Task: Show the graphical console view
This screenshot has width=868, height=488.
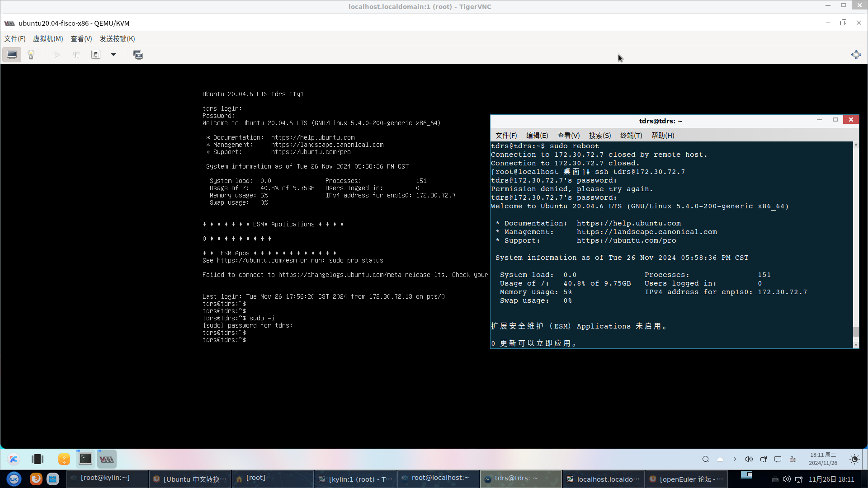Action: [12, 55]
